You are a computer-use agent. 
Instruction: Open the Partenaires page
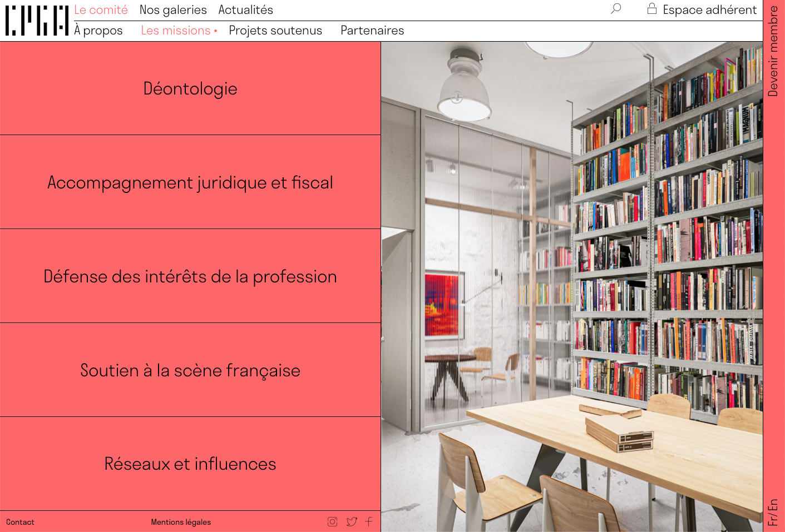click(372, 31)
